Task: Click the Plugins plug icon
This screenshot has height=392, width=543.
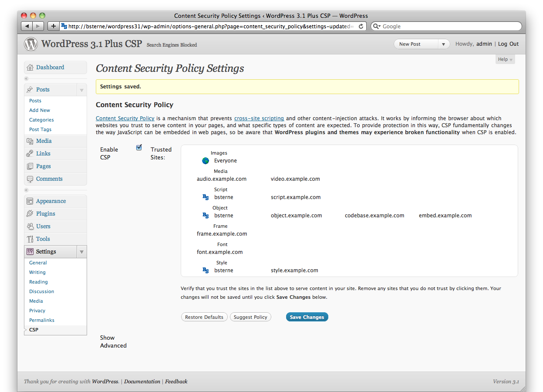Action: (x=30, y=214)
